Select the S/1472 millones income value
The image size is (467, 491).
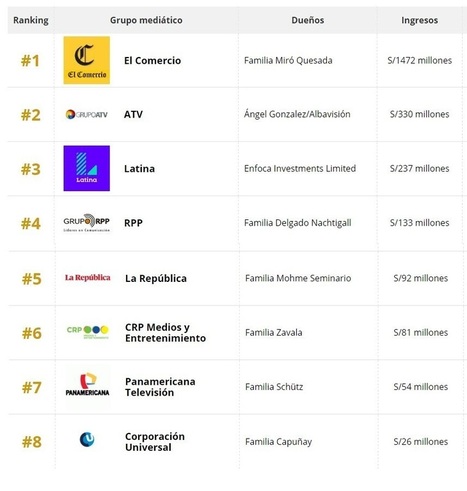pos(419,60)
